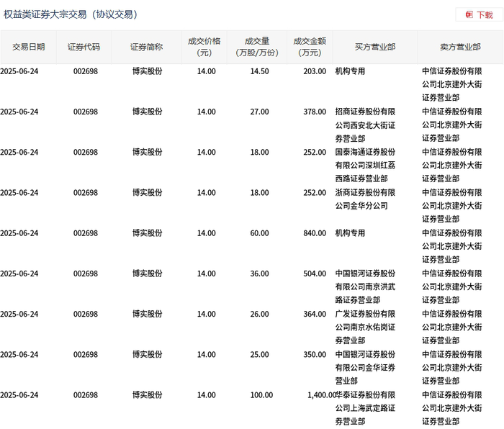Click buyer 浙商证券股份有限公司金华分公司
Screen dimensions: 504x429
[365, 199]
